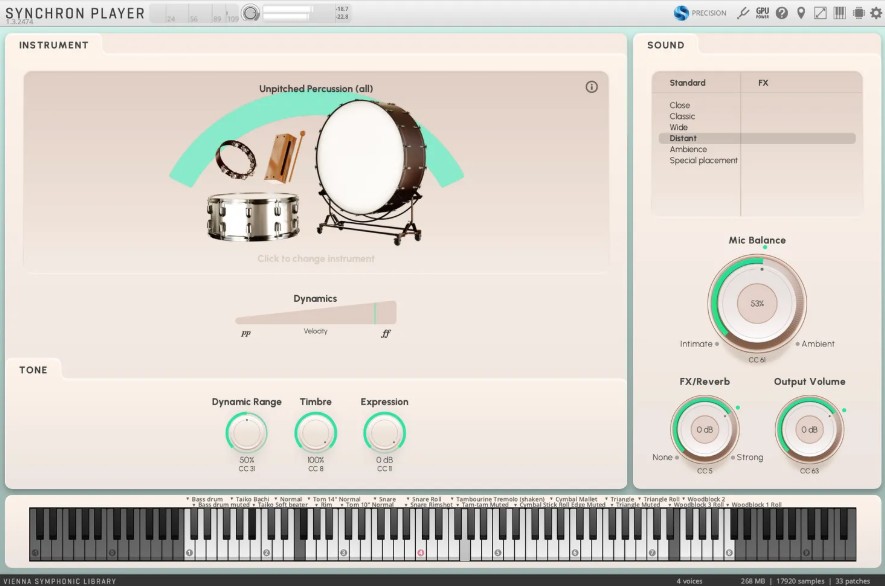
Task: Toggle the GPU Power option
Action: (x=762, y=13)
